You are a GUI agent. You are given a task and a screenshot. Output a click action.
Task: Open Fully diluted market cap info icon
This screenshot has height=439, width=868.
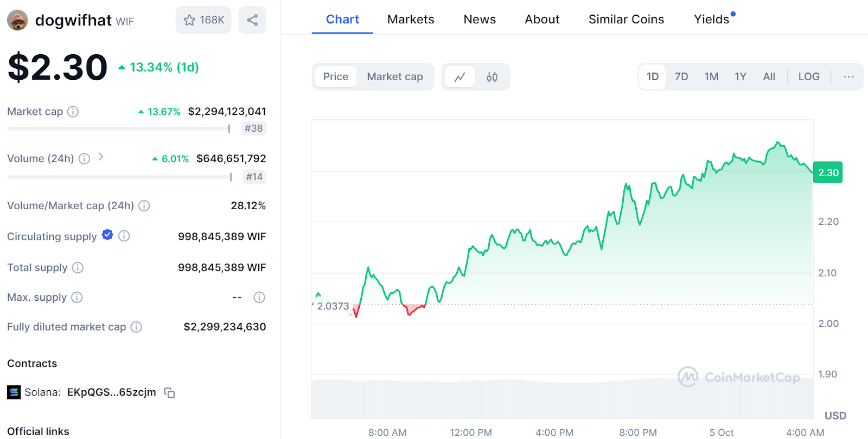pos(136,327)
